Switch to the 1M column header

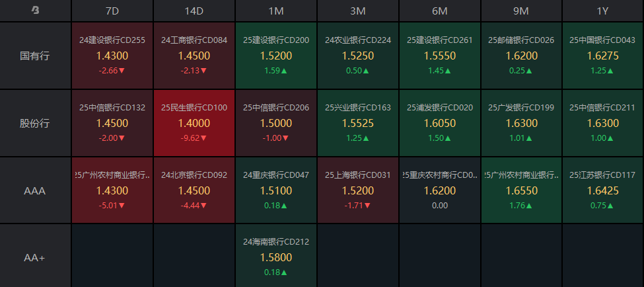tap(276, 11)
